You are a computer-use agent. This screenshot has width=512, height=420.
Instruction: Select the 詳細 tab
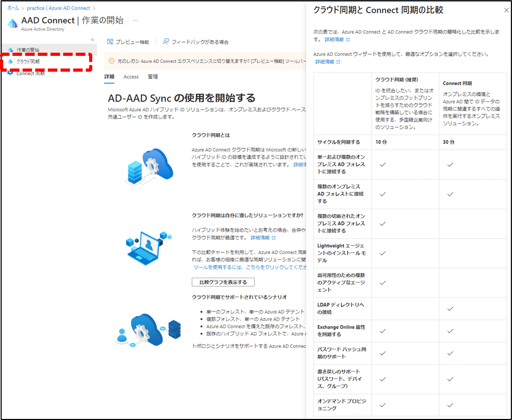109,77
